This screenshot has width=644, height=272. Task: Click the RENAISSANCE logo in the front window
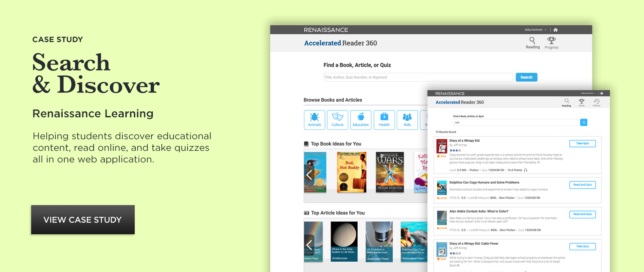[450, 93]
